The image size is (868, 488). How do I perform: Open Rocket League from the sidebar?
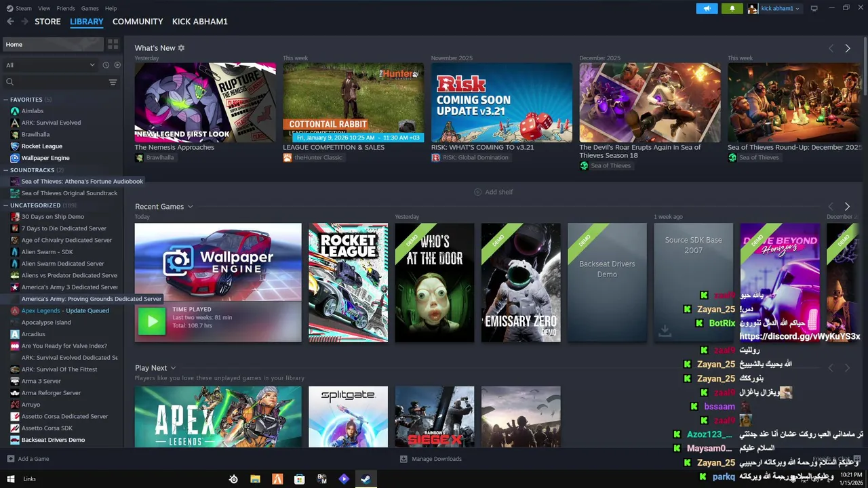[41, 146]
